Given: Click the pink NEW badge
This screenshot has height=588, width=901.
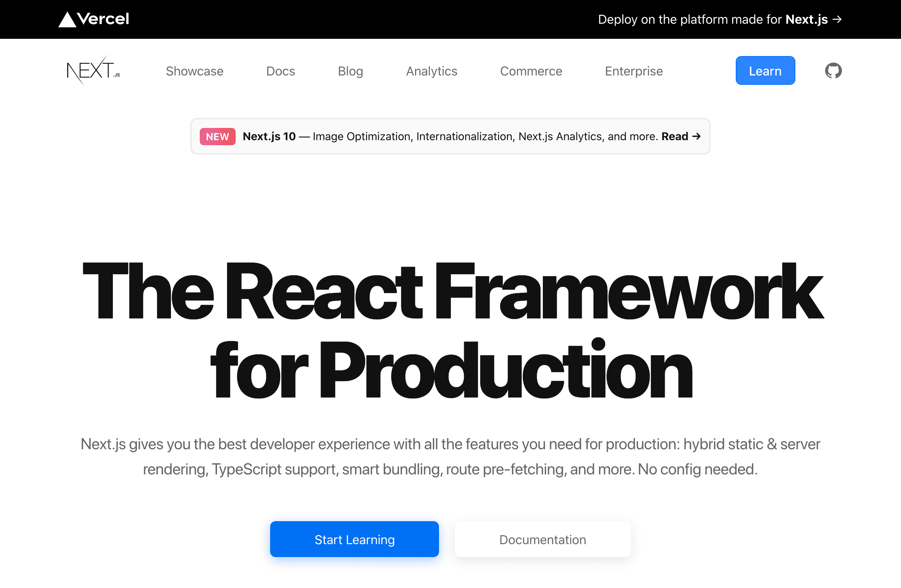Looking at the screenshot, I should (217, 137).
